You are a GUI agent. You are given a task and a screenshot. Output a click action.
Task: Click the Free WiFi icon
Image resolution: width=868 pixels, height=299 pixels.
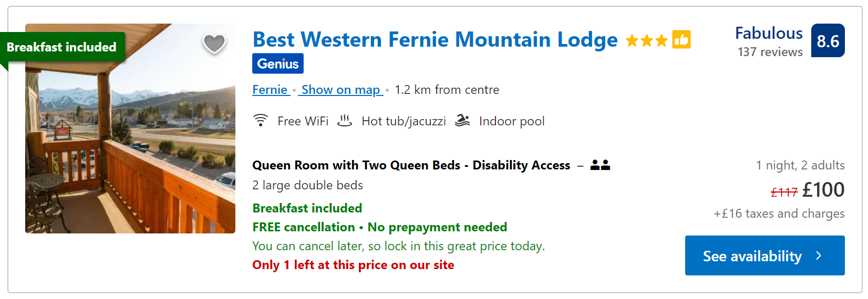(x=261, y=121)
